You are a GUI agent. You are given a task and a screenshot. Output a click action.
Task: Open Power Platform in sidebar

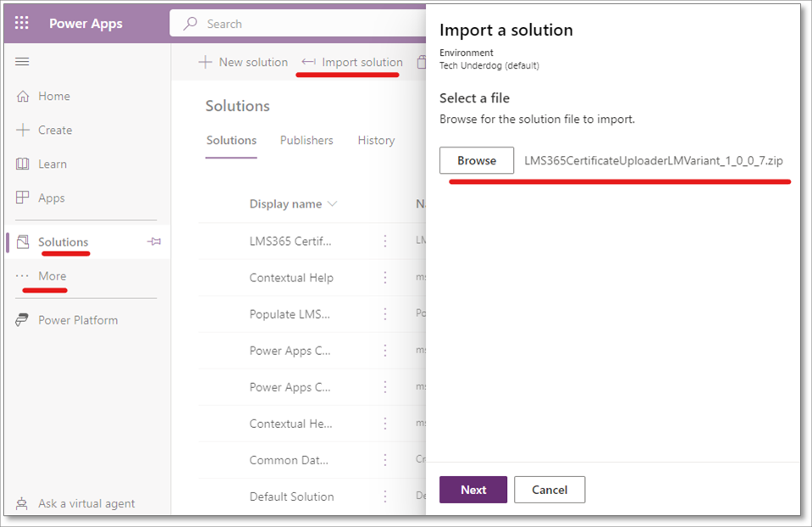pyautogui.click(x=77, y=320)
